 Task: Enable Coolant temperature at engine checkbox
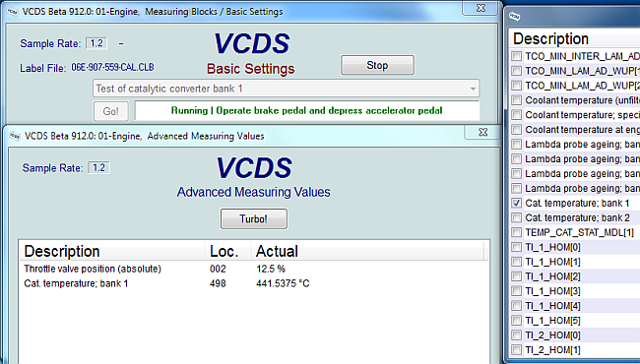(x=517, y=130)
